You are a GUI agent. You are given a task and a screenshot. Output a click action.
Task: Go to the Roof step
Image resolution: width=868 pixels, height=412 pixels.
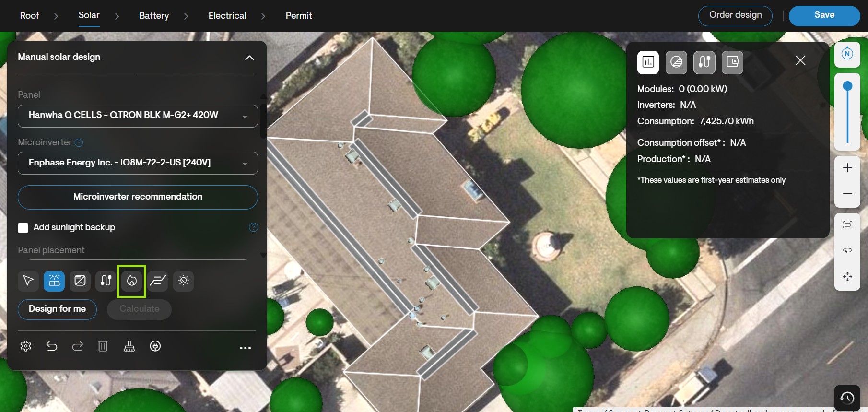[29, 16]
